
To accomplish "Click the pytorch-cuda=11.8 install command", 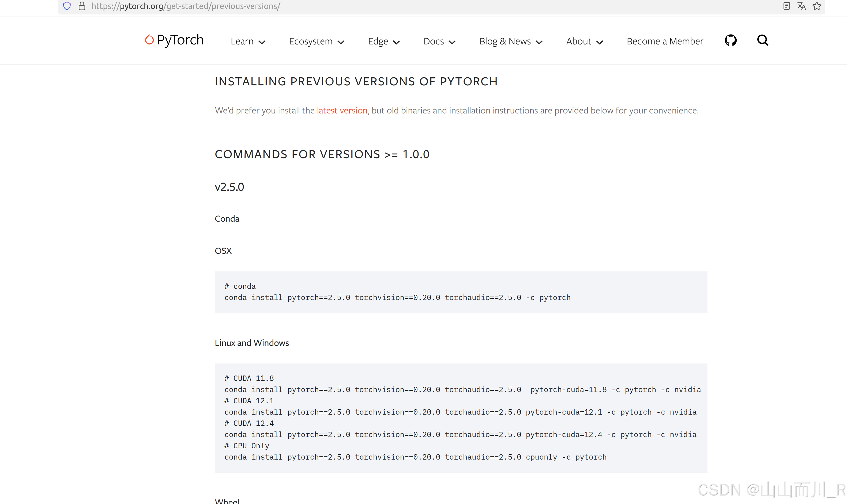I will coord(462,389).
